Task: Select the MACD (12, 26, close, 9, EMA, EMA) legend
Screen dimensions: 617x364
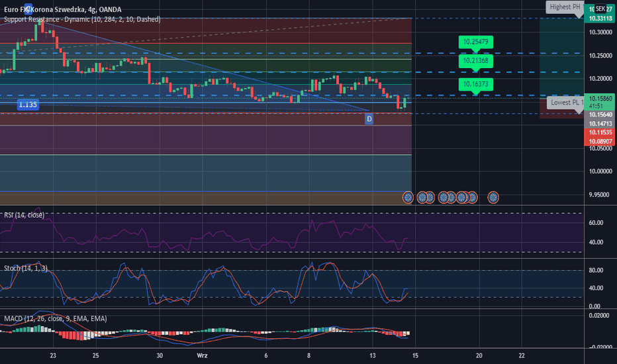Action: [55, 318]
